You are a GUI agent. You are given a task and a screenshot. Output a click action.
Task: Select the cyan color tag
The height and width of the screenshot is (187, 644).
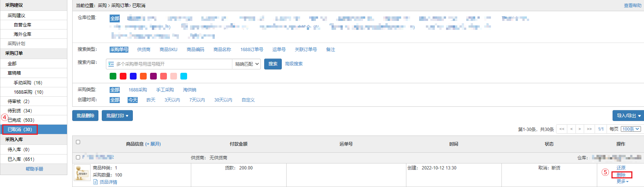[184, 76]
